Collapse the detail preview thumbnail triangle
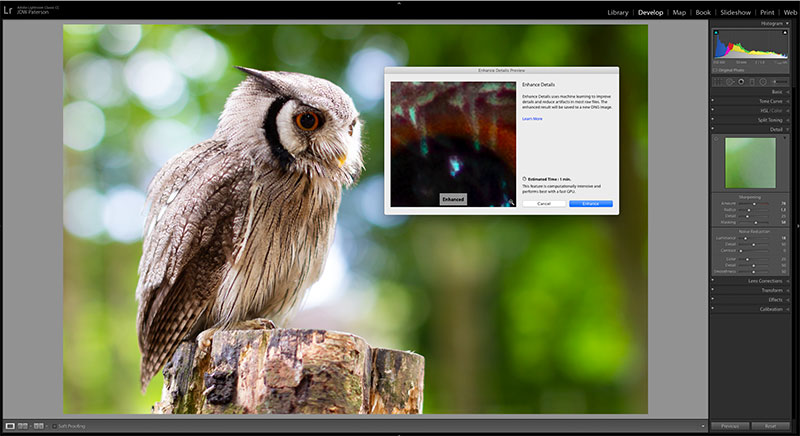This screenshot has width=800, height=436. click(785, 138)
